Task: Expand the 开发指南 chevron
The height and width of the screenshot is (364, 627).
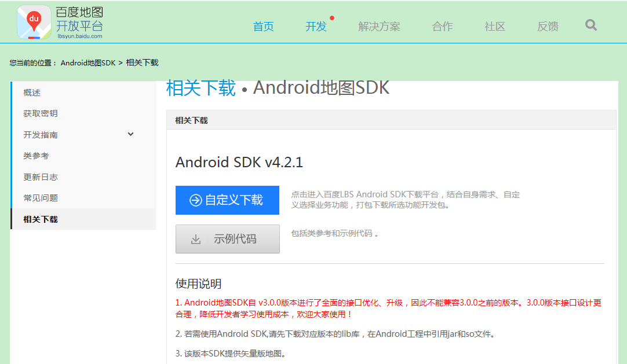Action: (x=131, y=134)
